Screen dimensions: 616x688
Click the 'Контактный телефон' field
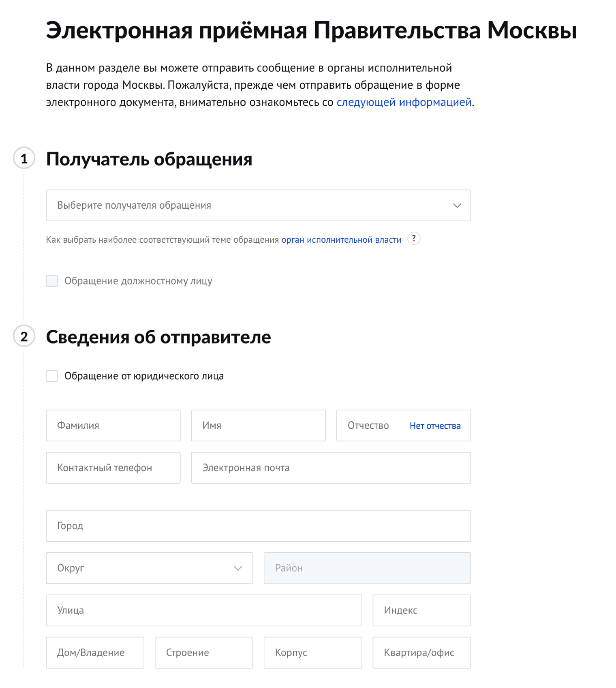click(x=113, y=468)
